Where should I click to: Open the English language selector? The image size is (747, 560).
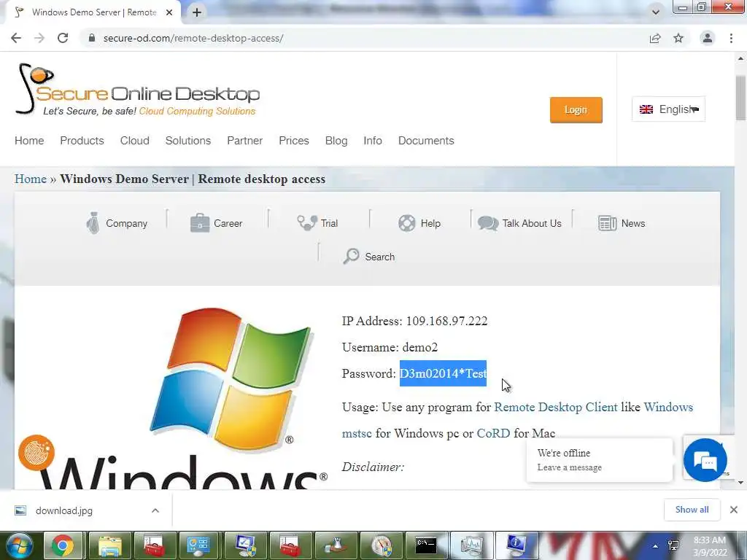coord(668,109)
